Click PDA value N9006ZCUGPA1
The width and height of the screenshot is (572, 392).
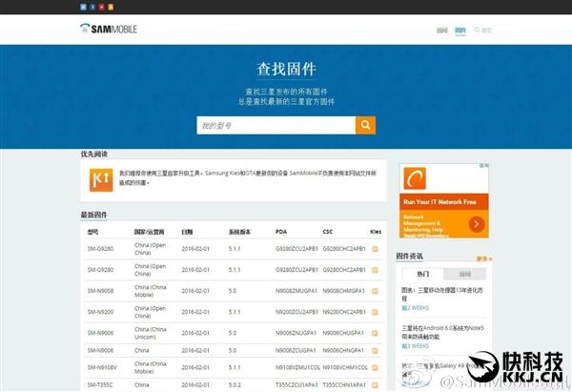pos(296,350)
